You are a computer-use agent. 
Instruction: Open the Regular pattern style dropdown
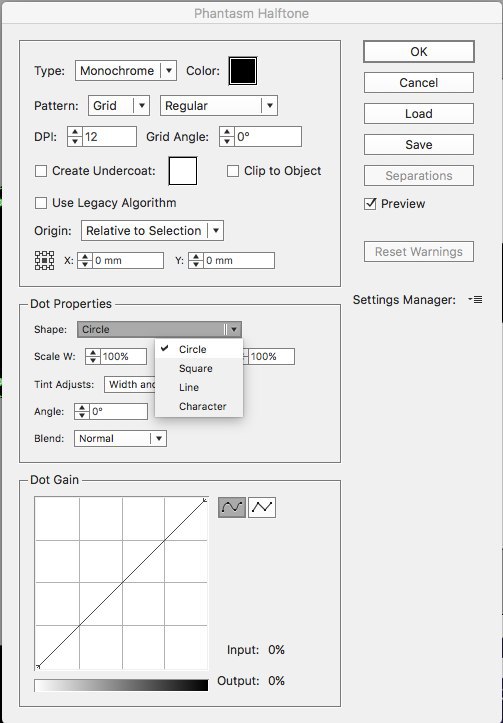(x=219, y=106)
